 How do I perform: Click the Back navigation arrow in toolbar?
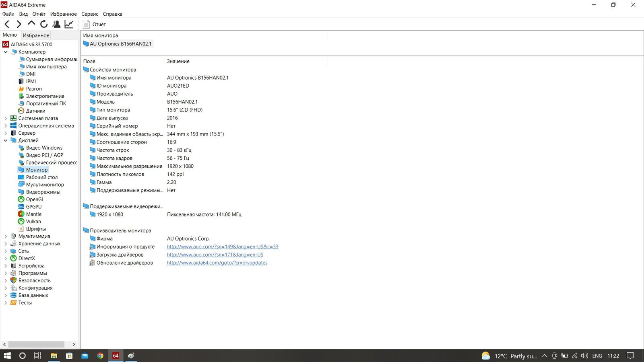[x=7, y=24]
